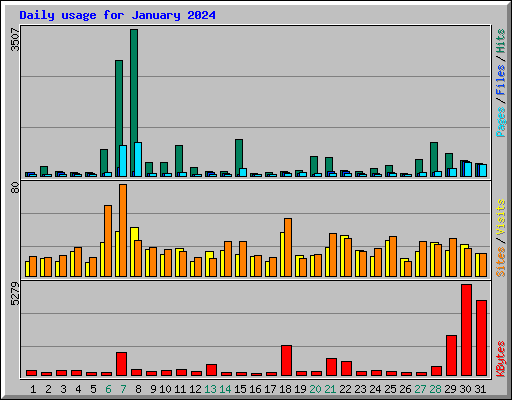512x400 pixels.
Task: Click the Hits legend label
Action: point(501,41)
